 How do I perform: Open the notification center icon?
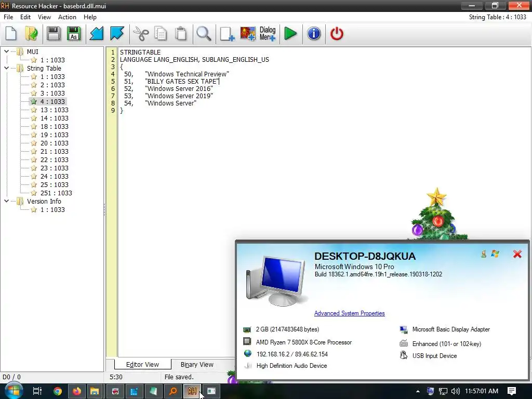[x=512, y=391]
